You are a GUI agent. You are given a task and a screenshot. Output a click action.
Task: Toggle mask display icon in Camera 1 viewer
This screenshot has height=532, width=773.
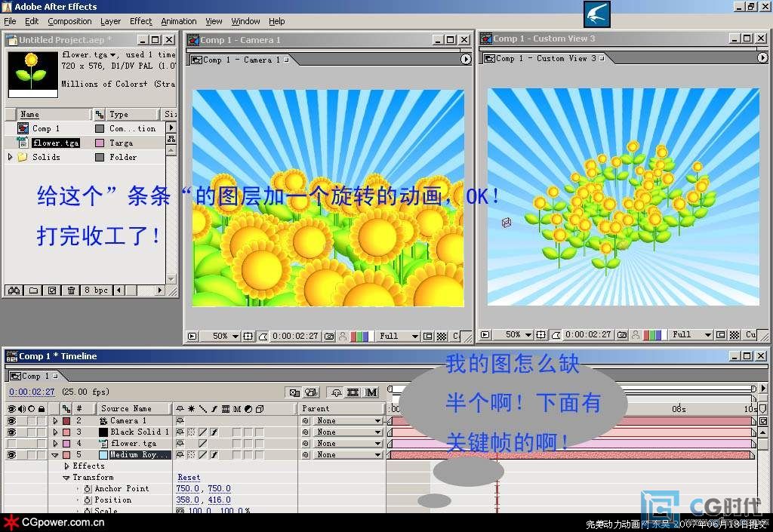[263, 337]
